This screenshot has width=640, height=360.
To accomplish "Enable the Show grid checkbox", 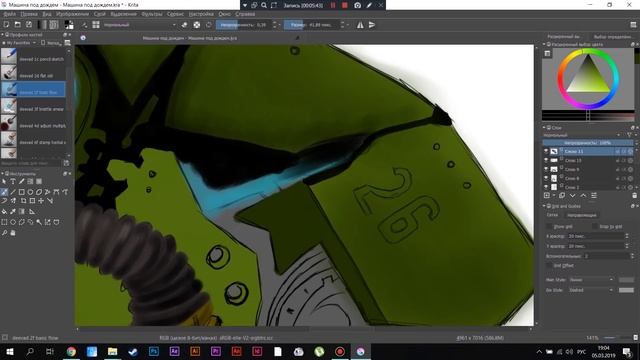I will coord(549,226).
